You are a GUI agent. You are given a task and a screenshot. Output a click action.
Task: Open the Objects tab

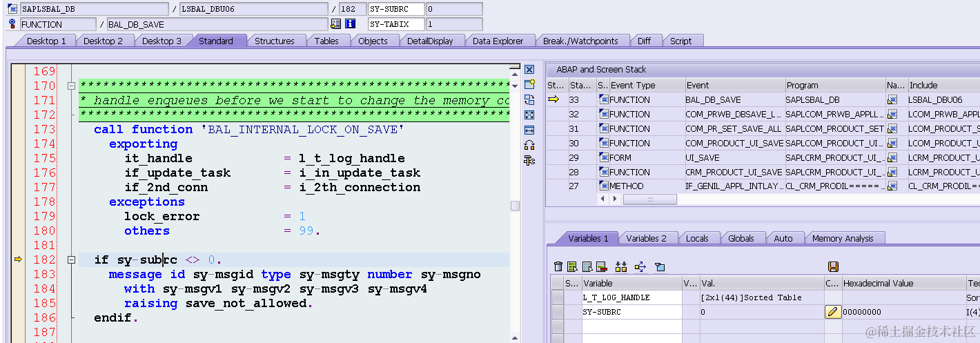click(x=373, y=41)
